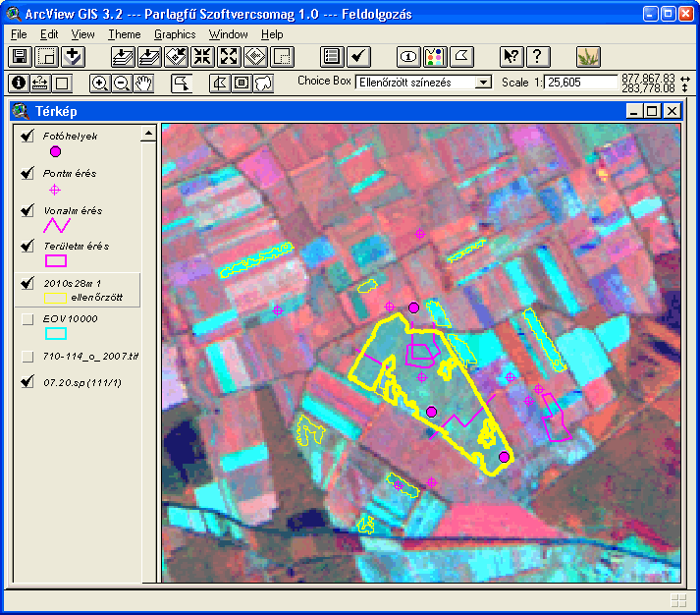Viewport: 700px width, 615px height.
Task: Uncheck the Fotóhelyek layer
Action: (27, 136)
